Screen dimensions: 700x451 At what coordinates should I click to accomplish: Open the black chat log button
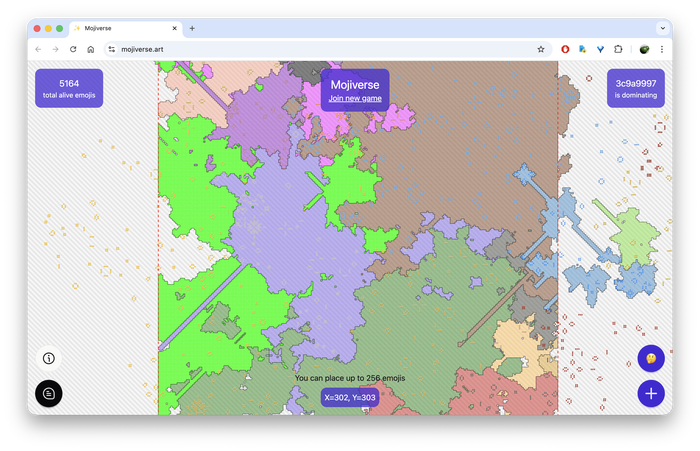pos(49,394)
